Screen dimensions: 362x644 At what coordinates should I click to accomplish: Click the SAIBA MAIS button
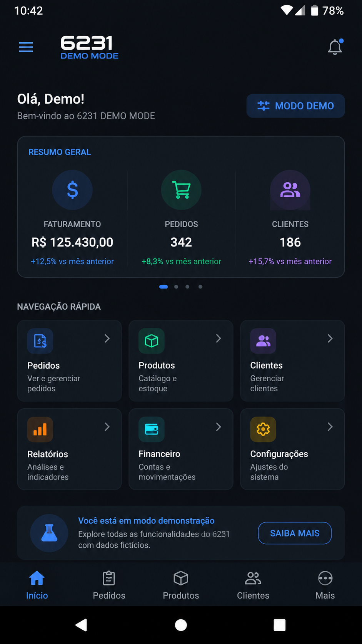[295, 533]
